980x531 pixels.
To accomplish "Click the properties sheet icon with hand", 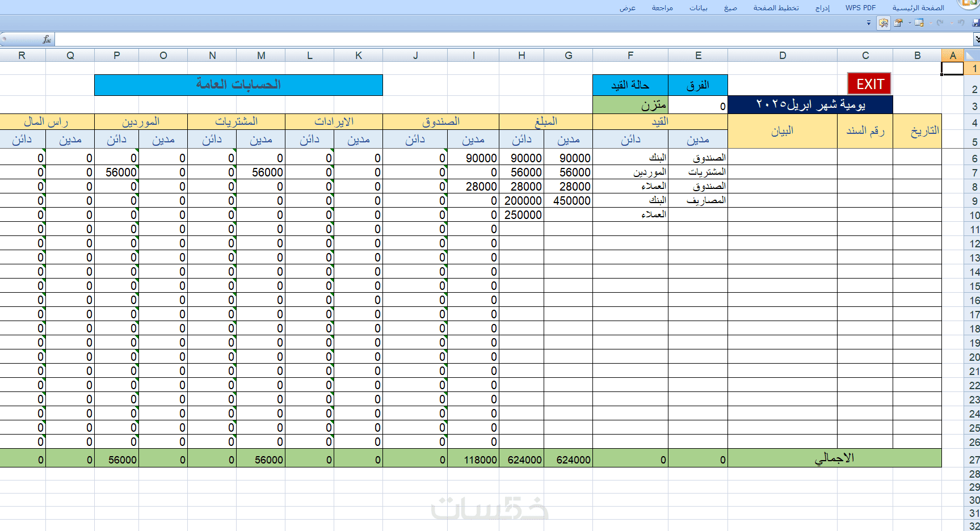I will [898, 23].
